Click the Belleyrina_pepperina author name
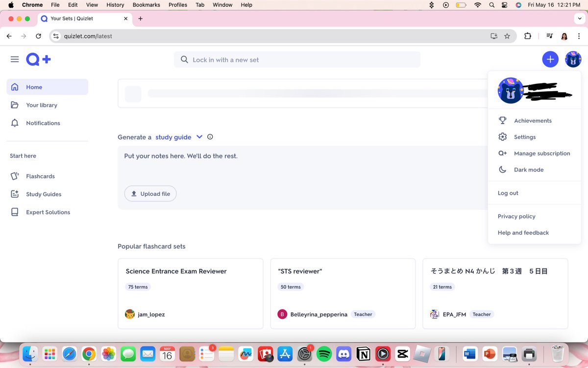Screen dimensions: 588x368 click(319, 315)
